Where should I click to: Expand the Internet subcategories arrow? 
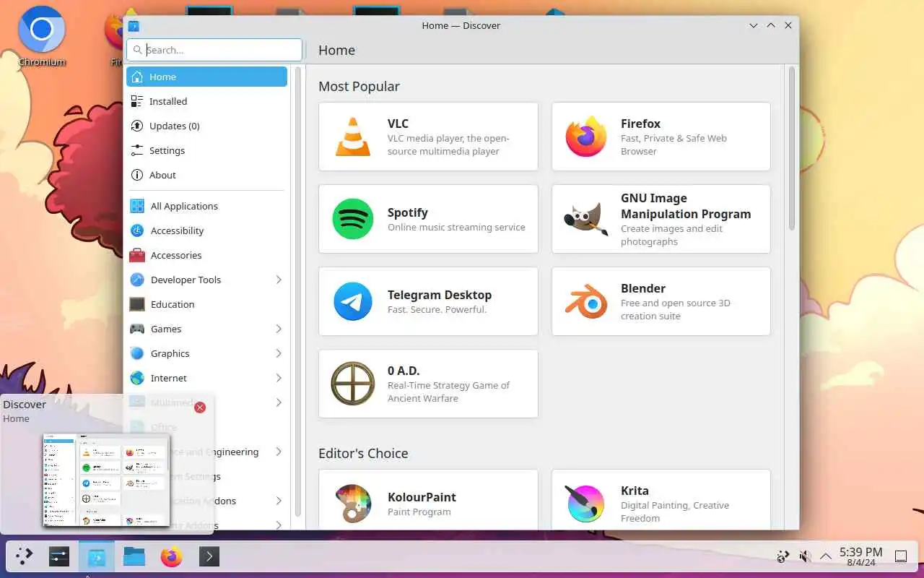(279, 378)
